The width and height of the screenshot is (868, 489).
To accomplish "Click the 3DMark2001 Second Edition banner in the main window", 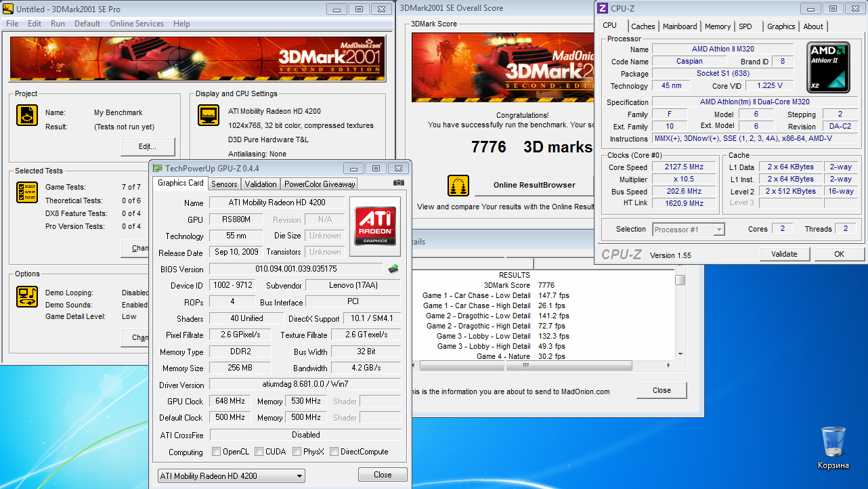I will coord(197,59).
